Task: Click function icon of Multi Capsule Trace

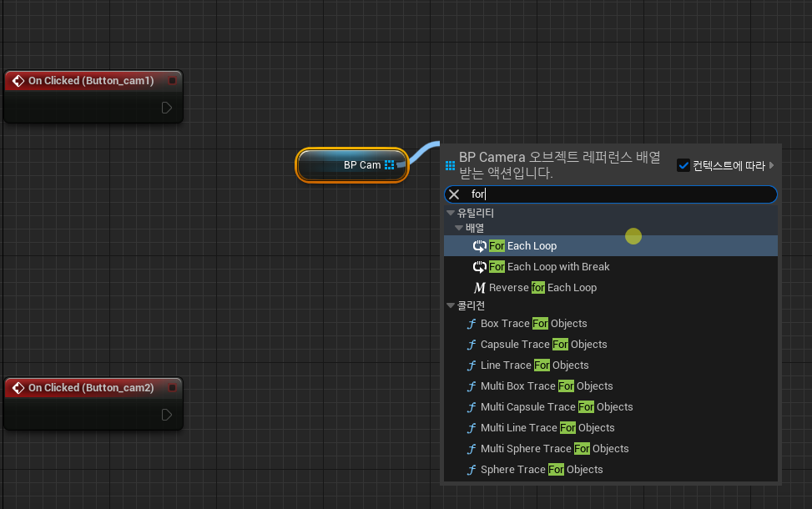Action: point(472,407)
